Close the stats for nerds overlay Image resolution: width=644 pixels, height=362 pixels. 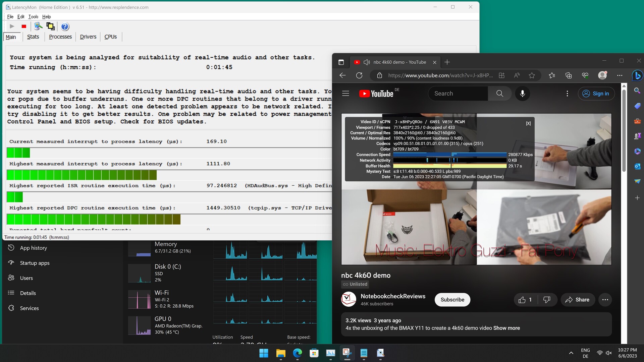[x=528, y=123]
